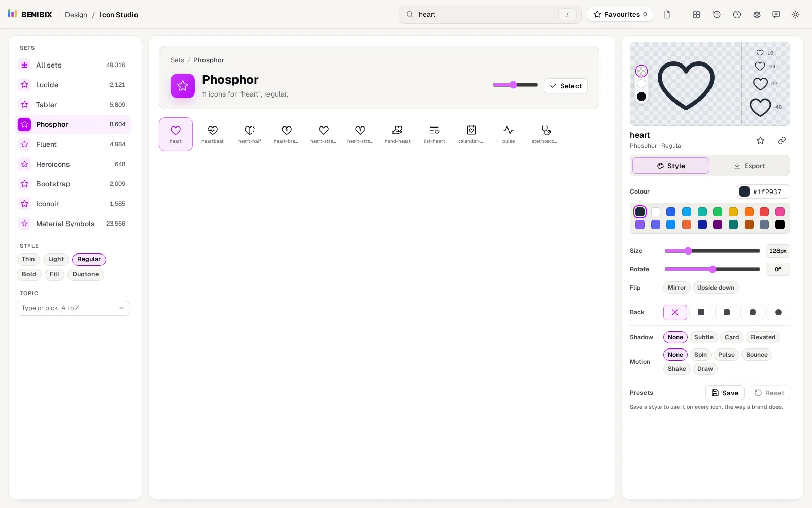The width and height of the screenshot is (812, 508).
Task: Save the current style preset
Action: (x=725, y=393)
